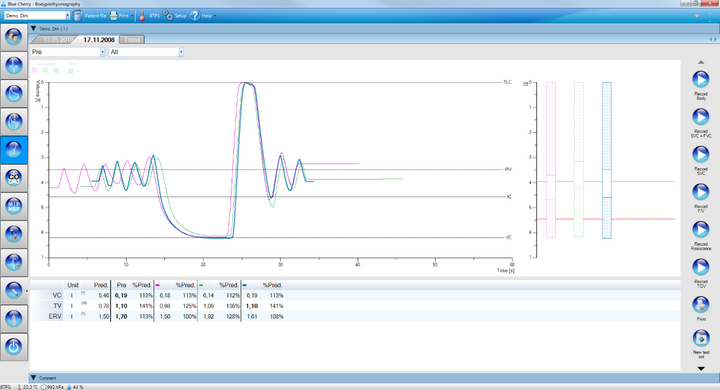Open the Pre dropdown

click(68, 52)
